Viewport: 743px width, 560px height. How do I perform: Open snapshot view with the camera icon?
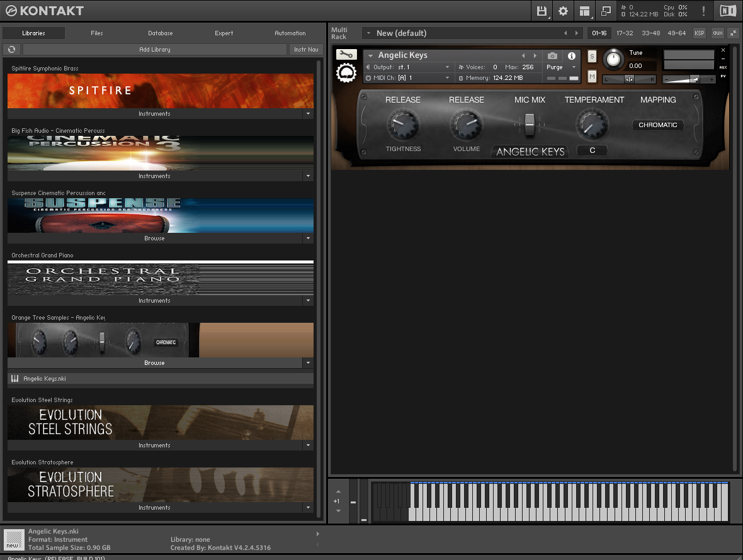pyautogui.click(x=552, y=56)
